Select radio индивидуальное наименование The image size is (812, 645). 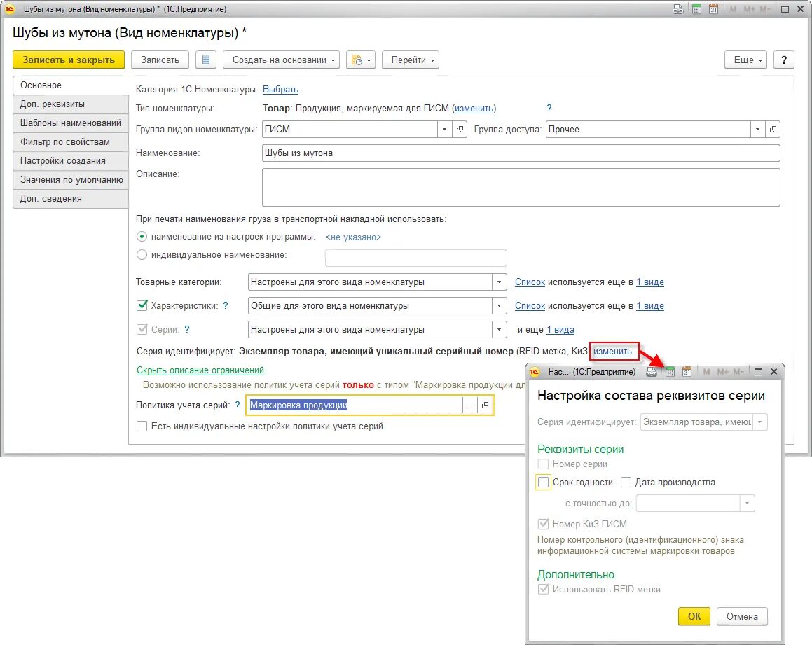[x=142, y=255]
